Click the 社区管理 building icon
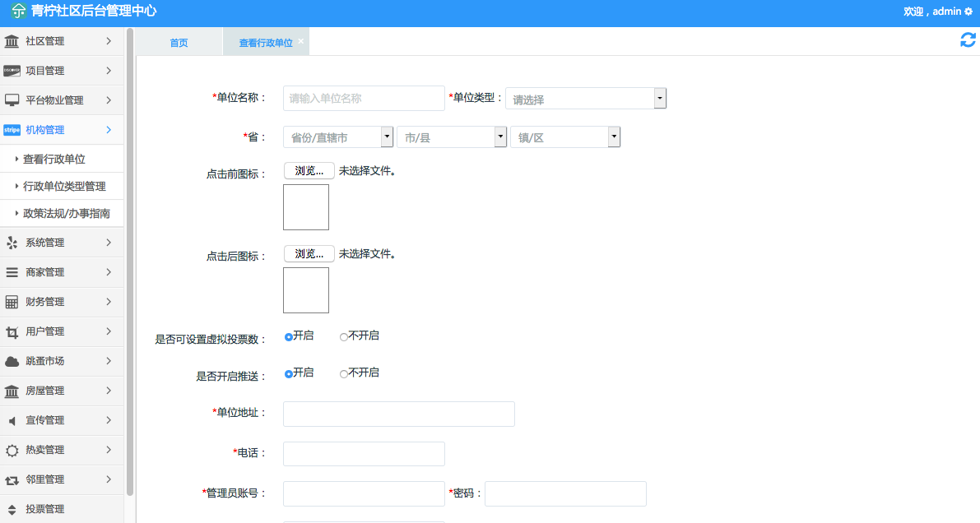 [12, 41]
